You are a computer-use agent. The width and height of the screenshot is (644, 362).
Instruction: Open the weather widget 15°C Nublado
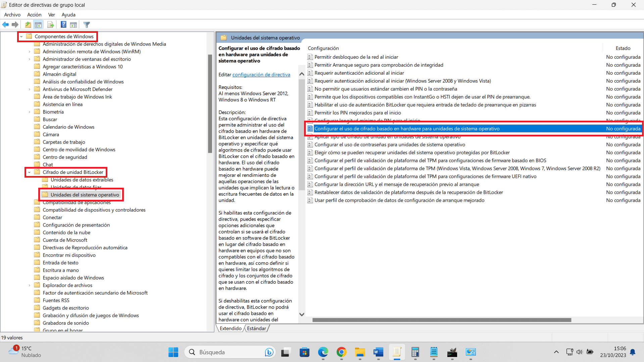coord(24,352)
